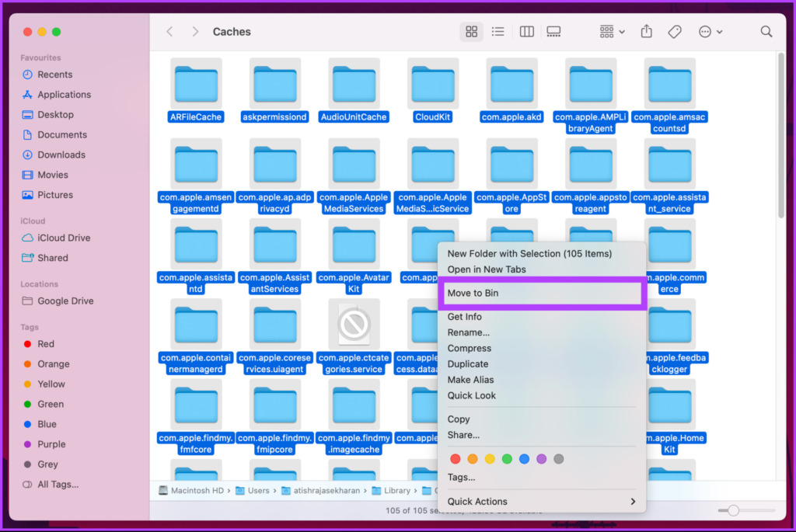Choose Move to Bin from context menu

541,293
